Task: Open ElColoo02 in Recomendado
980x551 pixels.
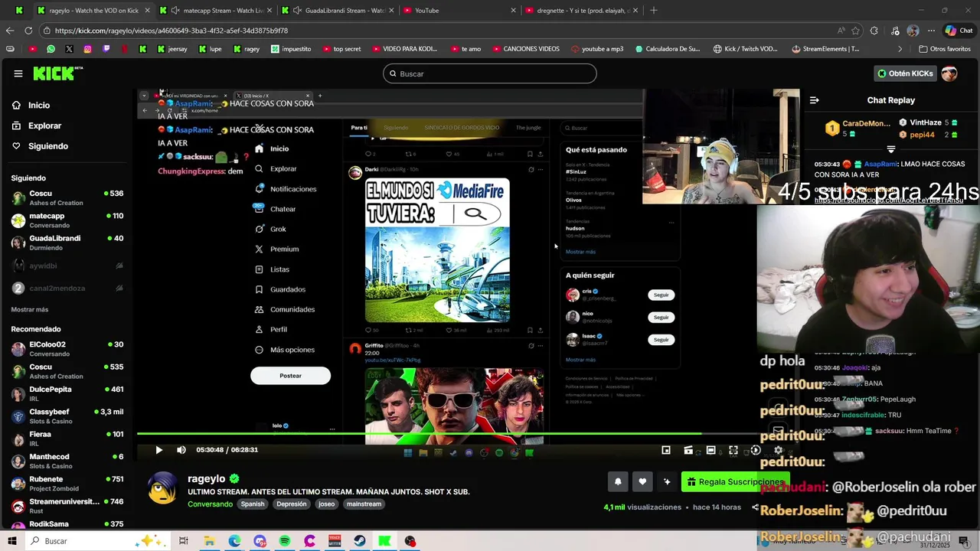Action: (67, 349)
